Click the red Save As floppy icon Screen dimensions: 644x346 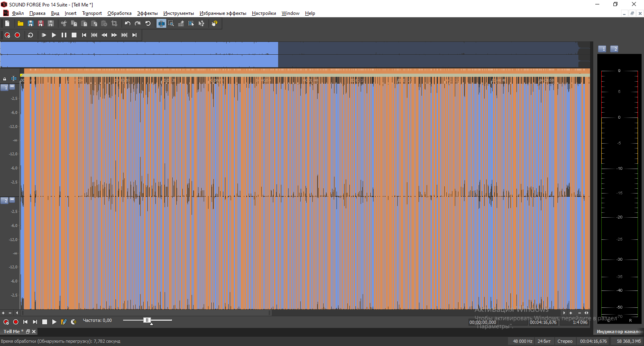(41, 23)
